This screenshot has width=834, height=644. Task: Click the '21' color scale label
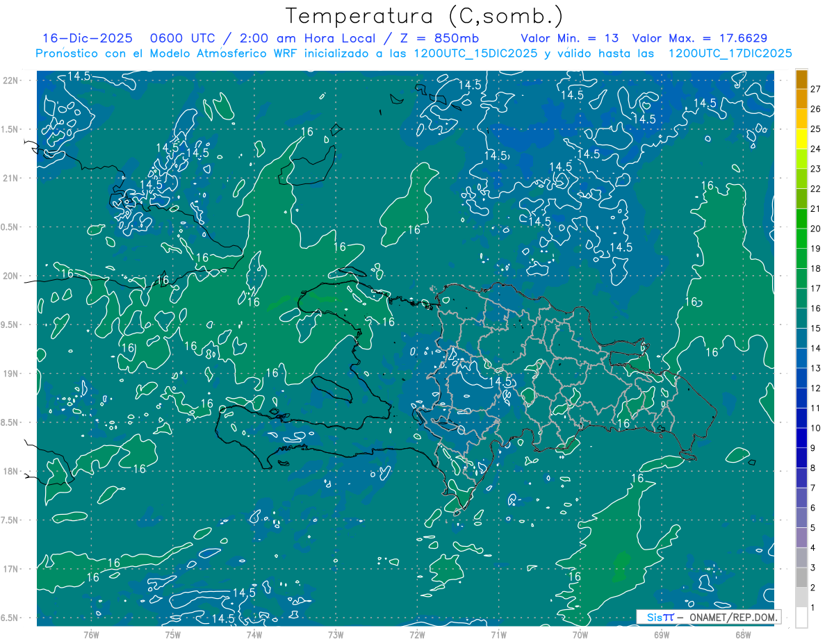pos(816,208)
